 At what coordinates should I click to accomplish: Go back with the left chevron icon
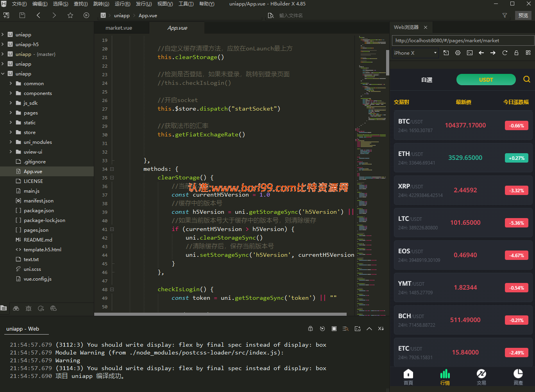pos(38,15)
